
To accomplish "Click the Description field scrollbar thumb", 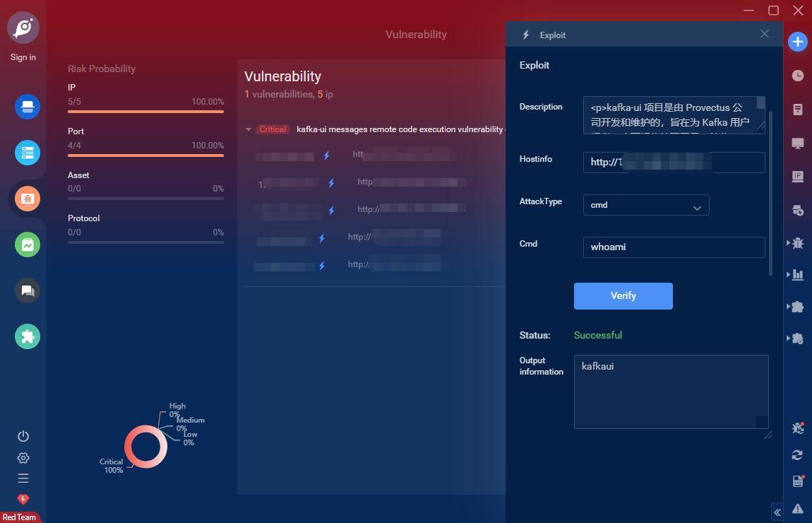I will tap(760, 102).
